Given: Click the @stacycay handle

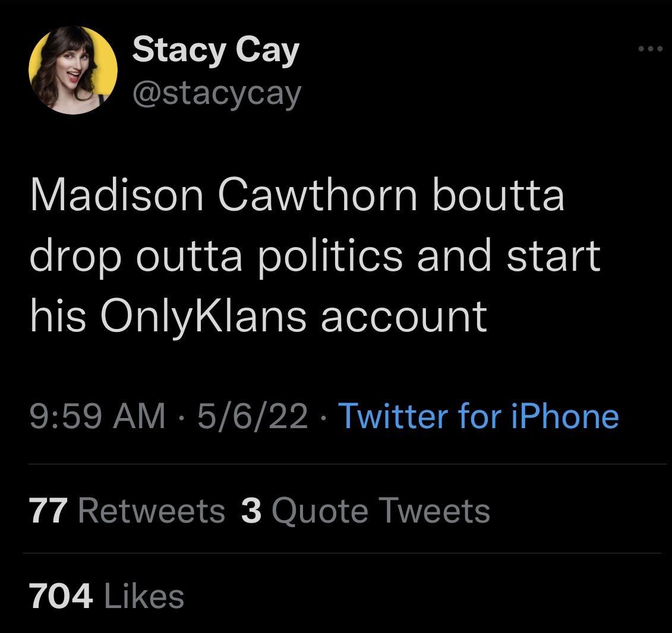Looking at the screenshot, I should pyautogui.click(x=217, y=93).
